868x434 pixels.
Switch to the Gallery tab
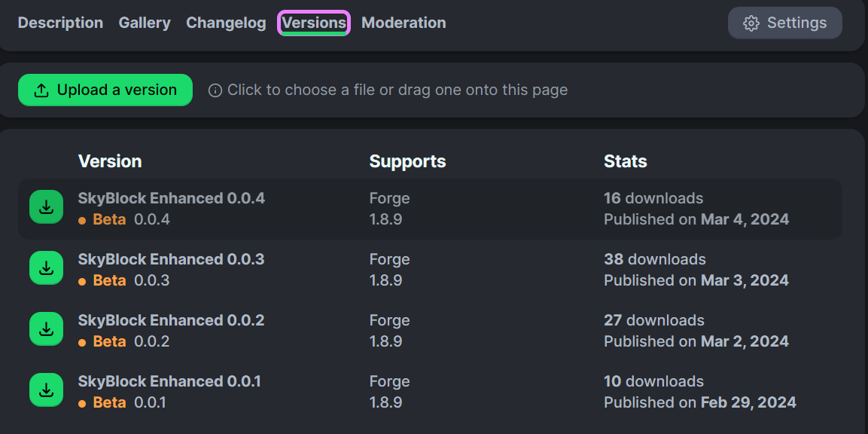tap(145, 23)
